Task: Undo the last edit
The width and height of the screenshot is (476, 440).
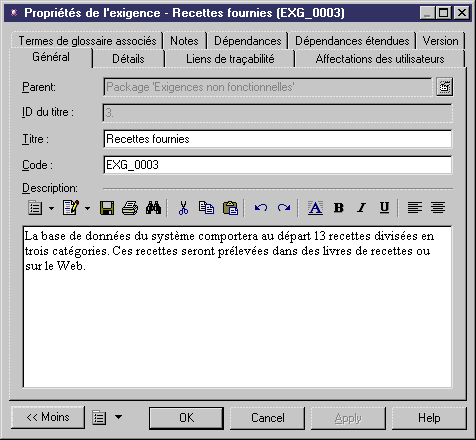Action: click(261, 208)
